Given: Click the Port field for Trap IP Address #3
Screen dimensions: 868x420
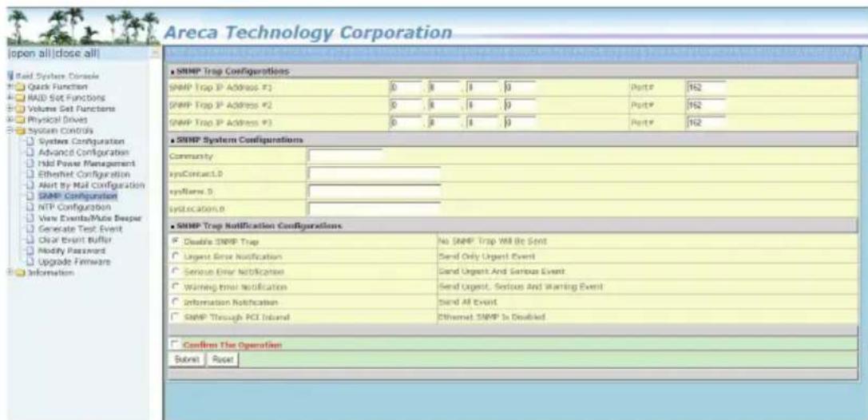Looking at the screenshot, I should (x=705, y=121).
